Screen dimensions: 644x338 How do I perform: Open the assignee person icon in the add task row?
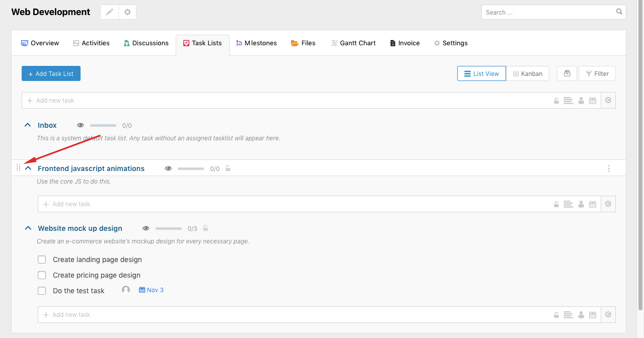tap(581, 100)
